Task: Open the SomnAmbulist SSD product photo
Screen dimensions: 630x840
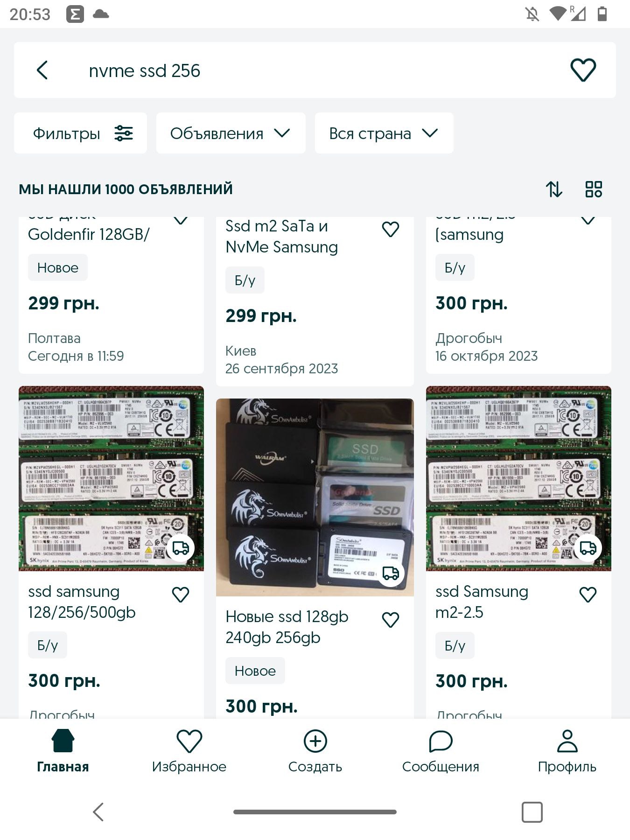Action: (x=315, y=497)
